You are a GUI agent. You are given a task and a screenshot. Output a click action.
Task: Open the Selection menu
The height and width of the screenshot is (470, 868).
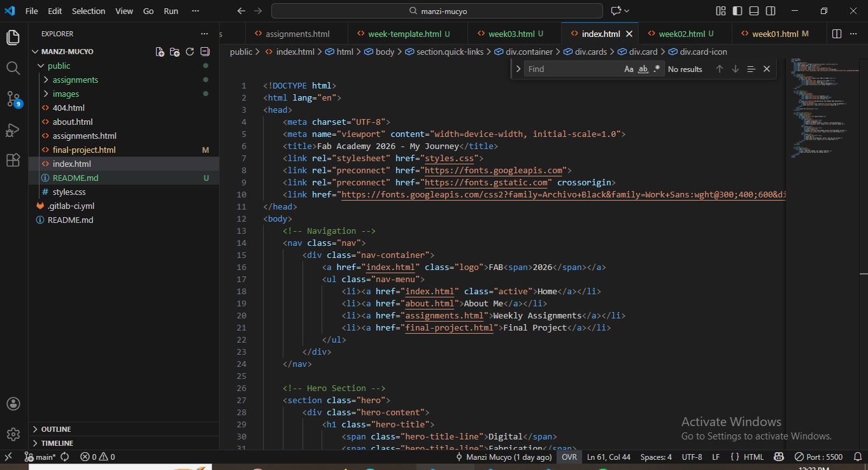(89, 11)
